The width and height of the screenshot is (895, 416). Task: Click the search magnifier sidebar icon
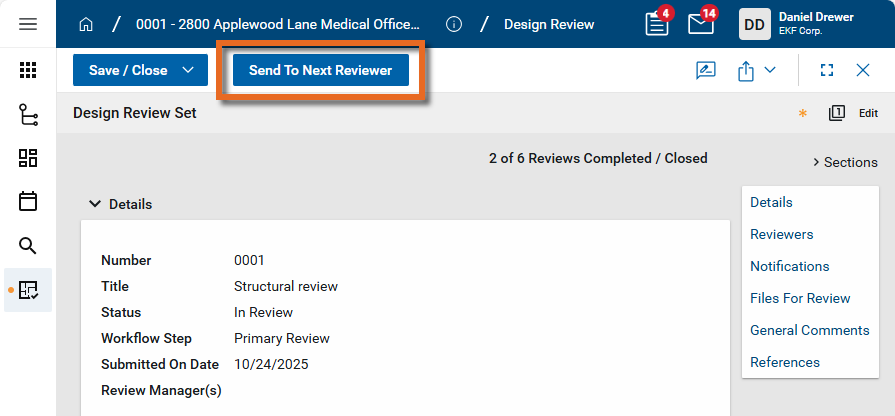coord(28,245)
